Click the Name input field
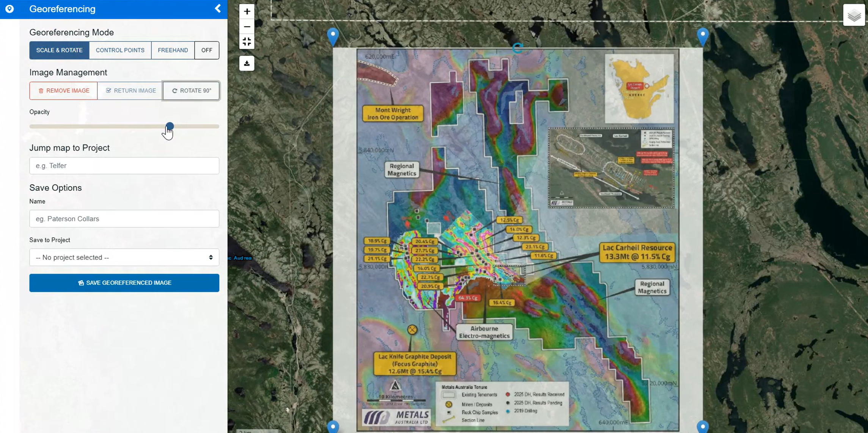Viewport: 868px width, 433px height. click(124, 219)
